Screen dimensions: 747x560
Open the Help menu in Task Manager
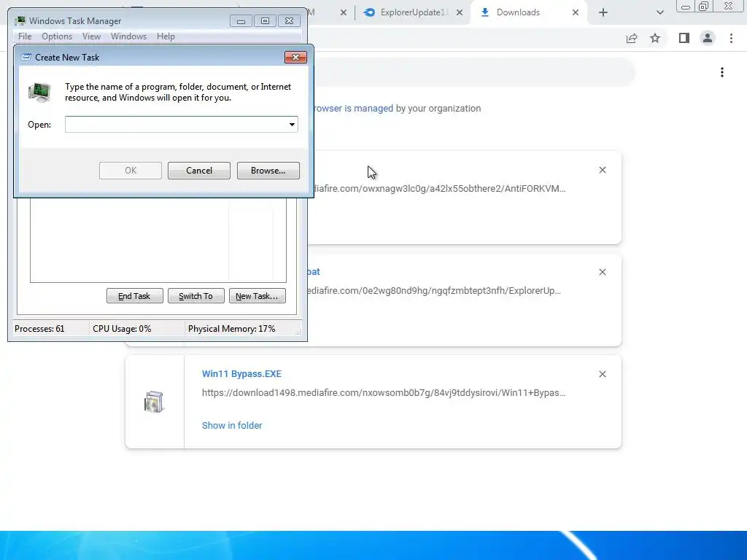(x=166, y=36)
